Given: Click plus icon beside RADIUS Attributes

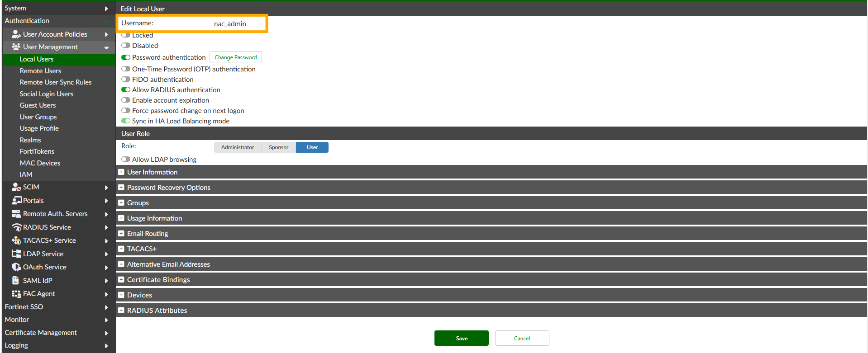Looking at the screenshot, I should click(x=121, y=311).
